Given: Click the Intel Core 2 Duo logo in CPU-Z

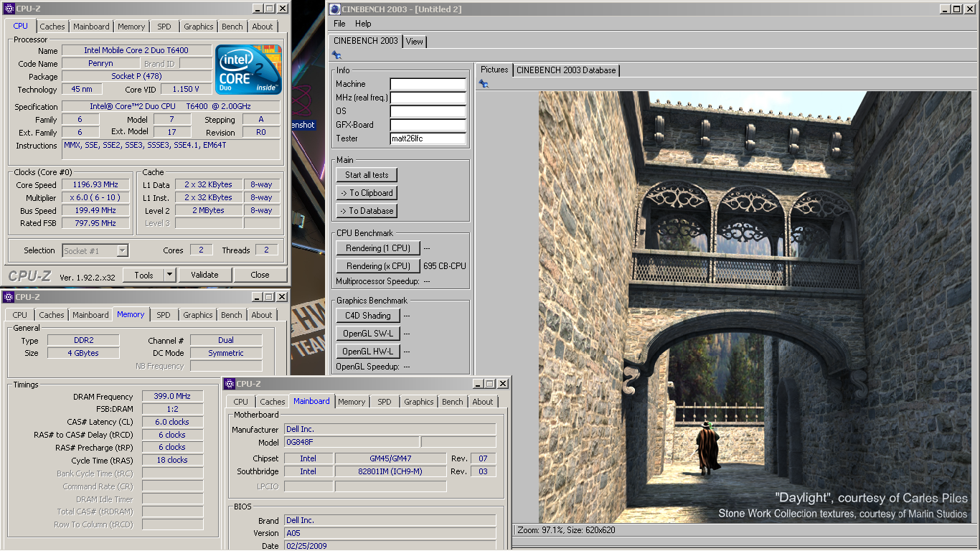Looking at the screenshot, I should click(248, 70).
